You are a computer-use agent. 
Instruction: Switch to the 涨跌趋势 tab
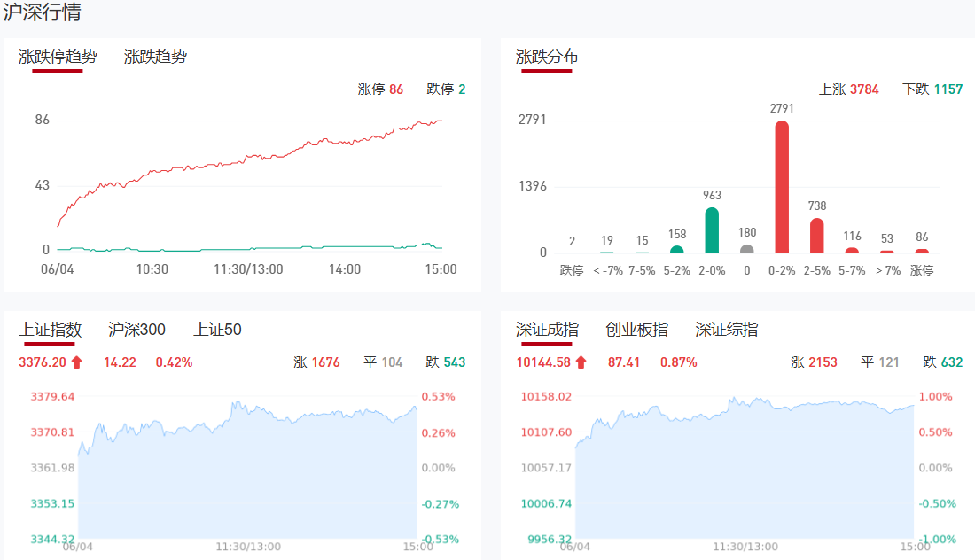coord(155,57)
